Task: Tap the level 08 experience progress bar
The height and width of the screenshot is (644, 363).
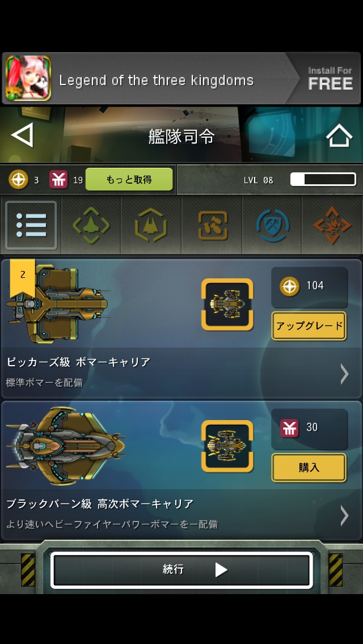Action: click(x=323, y=180)
